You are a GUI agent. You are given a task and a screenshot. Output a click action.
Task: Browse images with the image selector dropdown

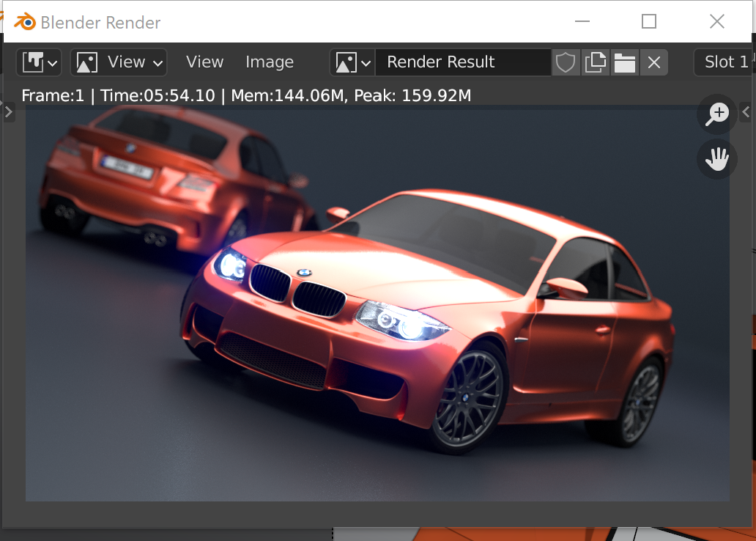[x=352, y=62]
